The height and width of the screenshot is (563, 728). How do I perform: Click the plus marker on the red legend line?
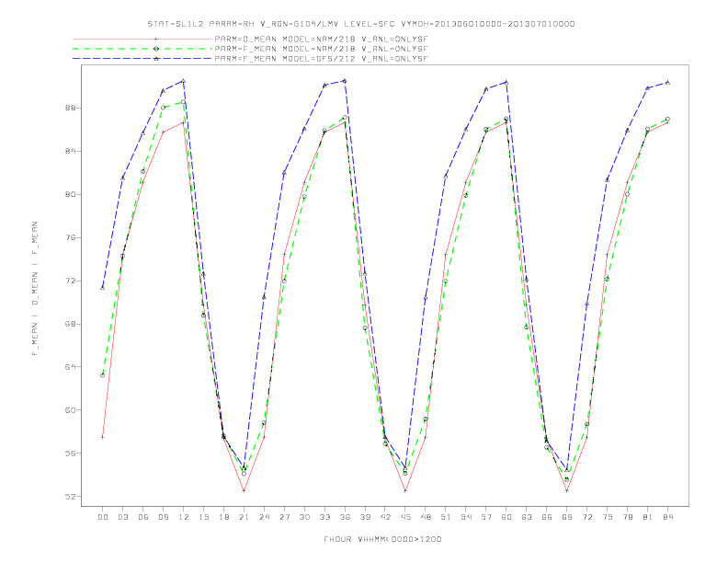point(156,39)
